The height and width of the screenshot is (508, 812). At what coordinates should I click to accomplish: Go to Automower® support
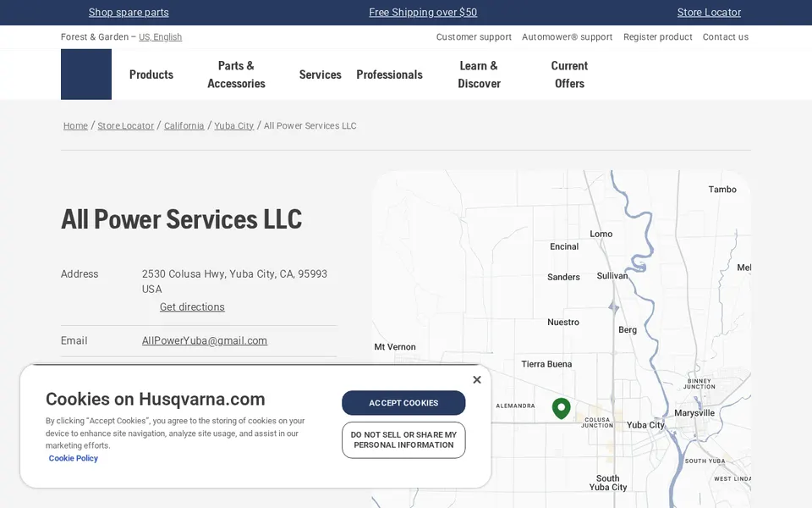(567, 36)
